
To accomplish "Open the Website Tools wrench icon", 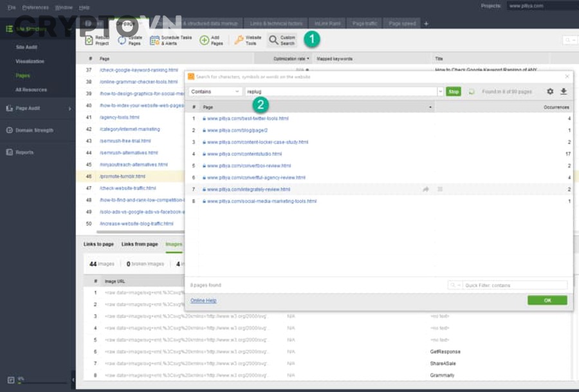I will [239, 40].
